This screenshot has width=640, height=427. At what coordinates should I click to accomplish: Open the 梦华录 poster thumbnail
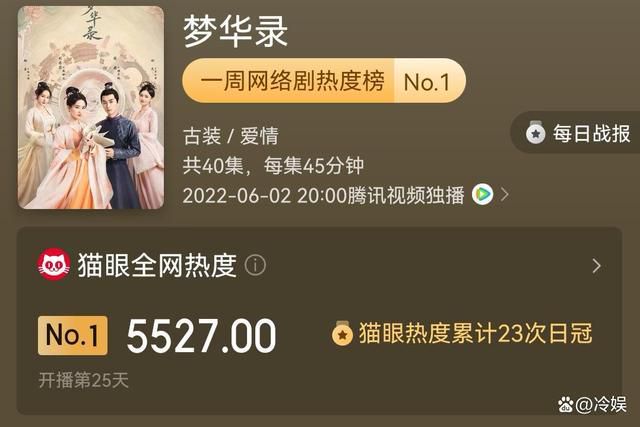[x=91, y=107]
